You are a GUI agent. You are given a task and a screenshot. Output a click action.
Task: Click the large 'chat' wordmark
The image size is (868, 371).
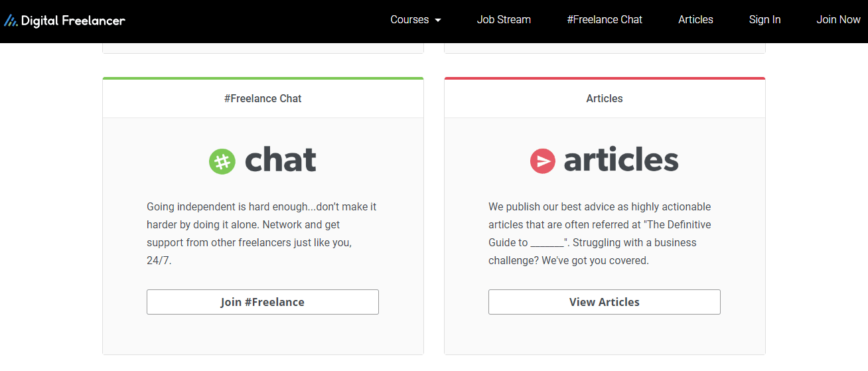280,160
